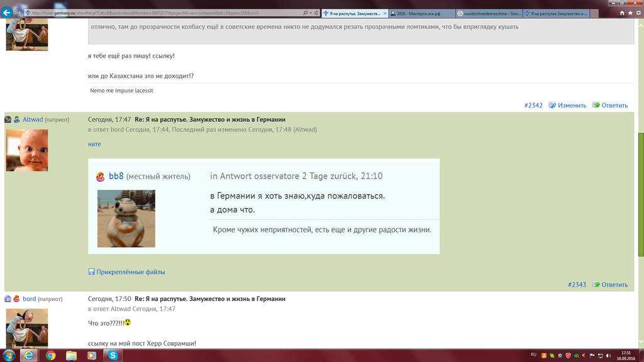Open post permalink #2343

click(577, 285)
